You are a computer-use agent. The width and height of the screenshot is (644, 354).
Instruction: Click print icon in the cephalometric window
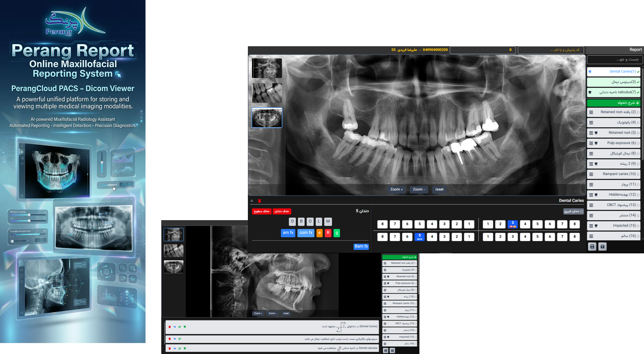point(386,351)
